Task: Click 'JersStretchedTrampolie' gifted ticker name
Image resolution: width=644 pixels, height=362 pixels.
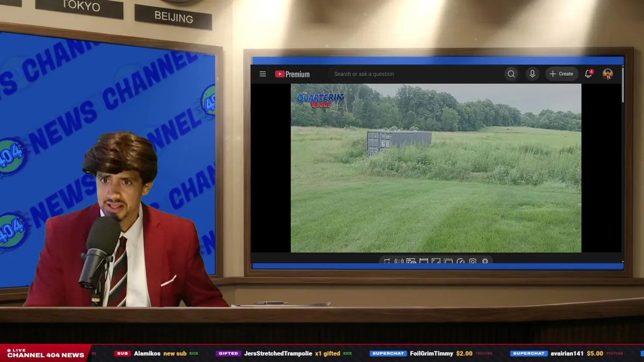Action: 278,353
